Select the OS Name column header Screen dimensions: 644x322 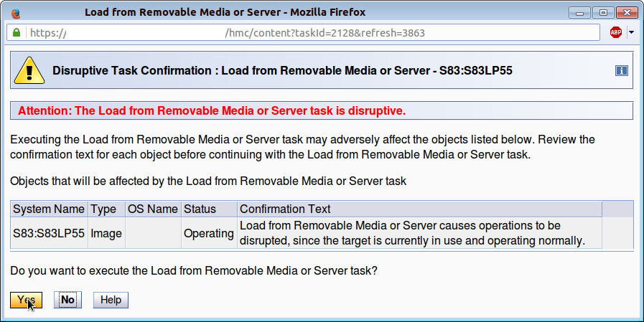152,209
